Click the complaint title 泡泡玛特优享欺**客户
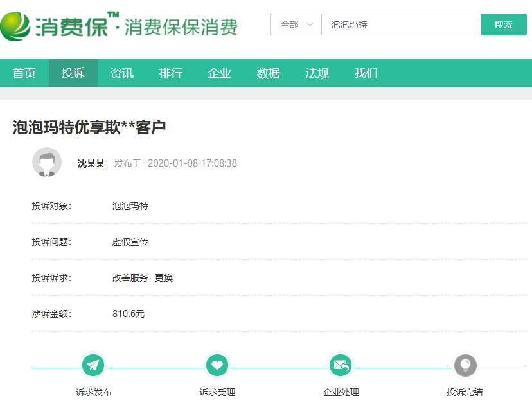Image resolution: width=532 pixels, height=407 pixels. [x=89, y=127]
